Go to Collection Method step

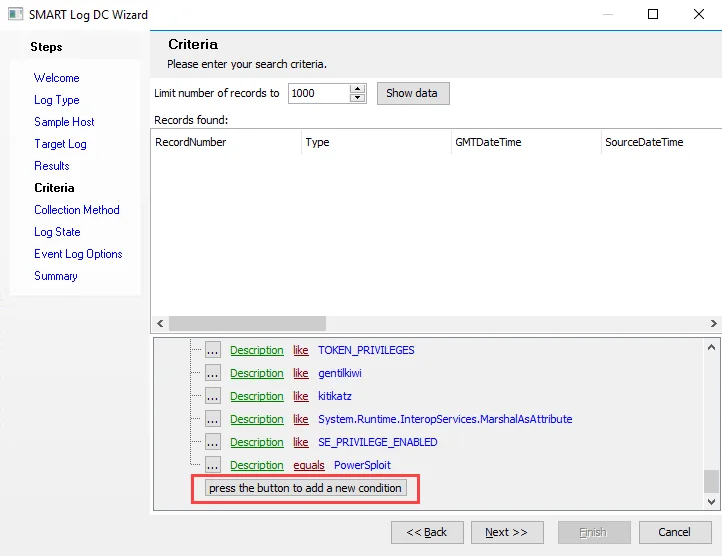point(77,210)
